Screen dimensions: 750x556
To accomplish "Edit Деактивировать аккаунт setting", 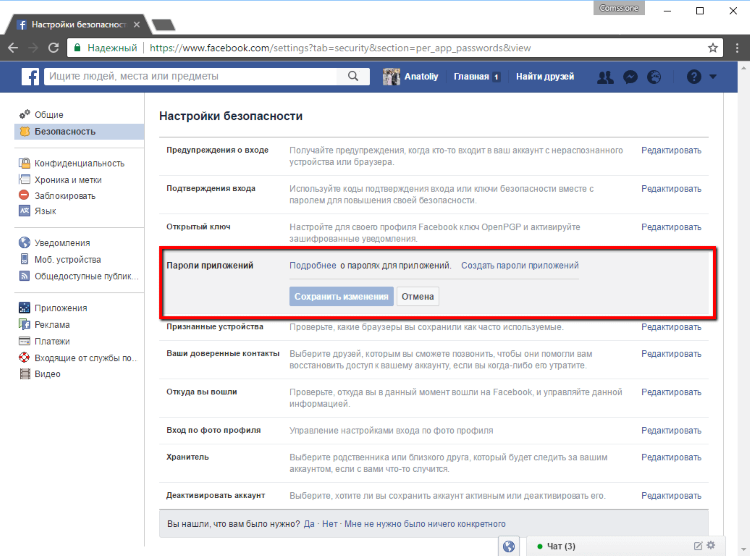I will [x=671, y=496].
